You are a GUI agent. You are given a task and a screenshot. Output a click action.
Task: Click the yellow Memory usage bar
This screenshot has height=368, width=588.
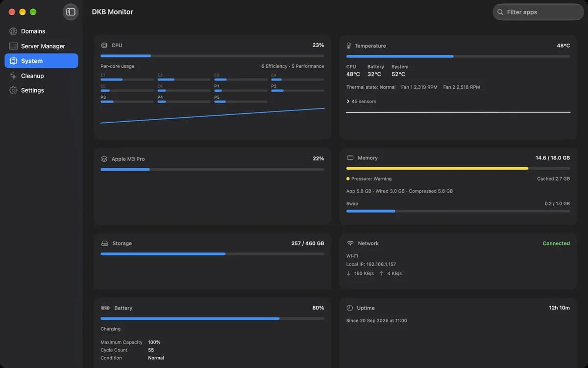(458, 168)
